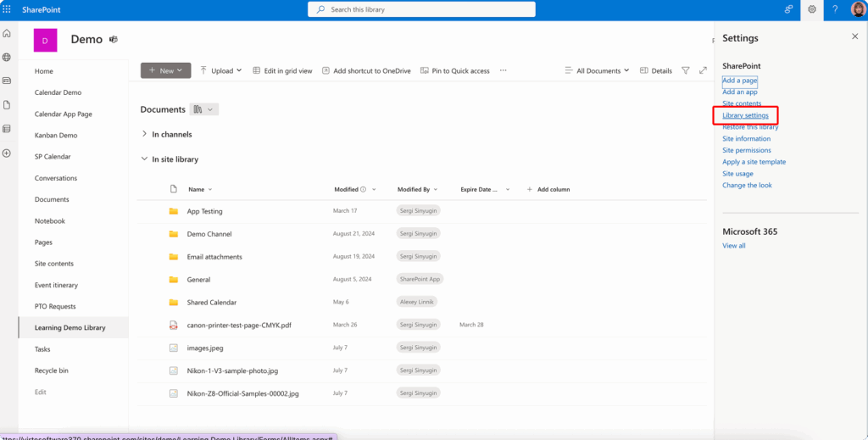Open the canon-printer-test-page-CMYK.pdf file icon
The height and width of the screenshot is (440, 868).
pyautogui.click(x=173, y=325)
